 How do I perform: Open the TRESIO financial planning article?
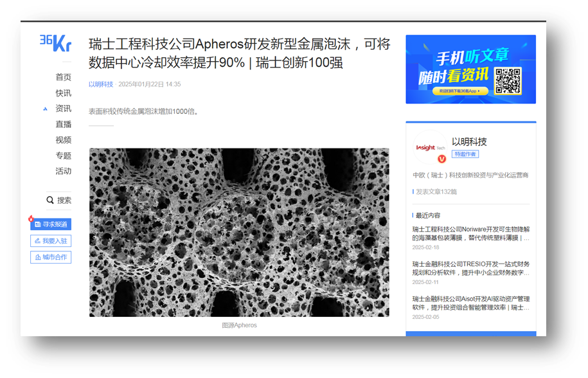[471, 269]
